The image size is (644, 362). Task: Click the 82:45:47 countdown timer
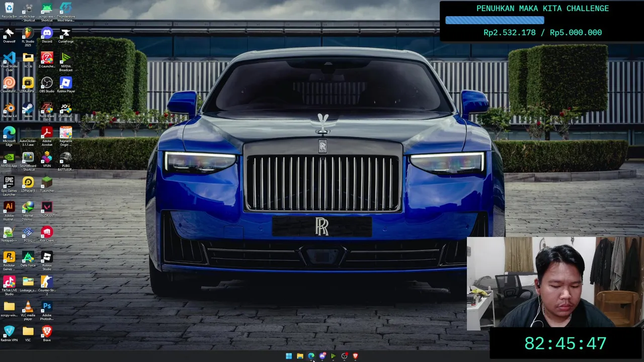(566, 343)
